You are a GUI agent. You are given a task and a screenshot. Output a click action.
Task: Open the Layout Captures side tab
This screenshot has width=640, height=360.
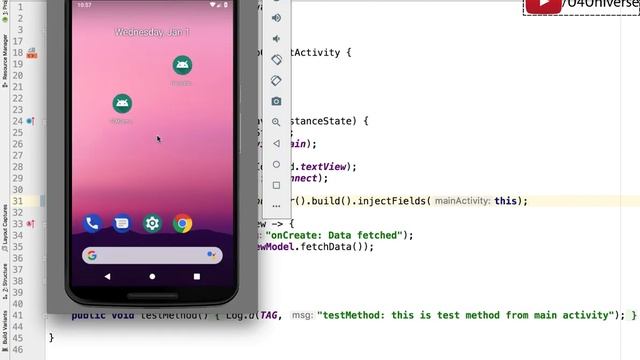(4, 229)
